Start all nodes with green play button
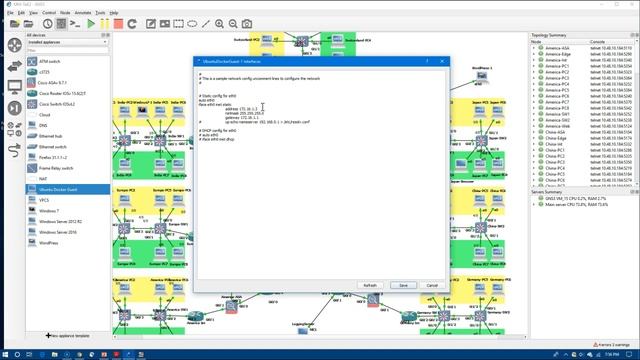Screen dimensions: 640x360 click(x=91, y=24)
